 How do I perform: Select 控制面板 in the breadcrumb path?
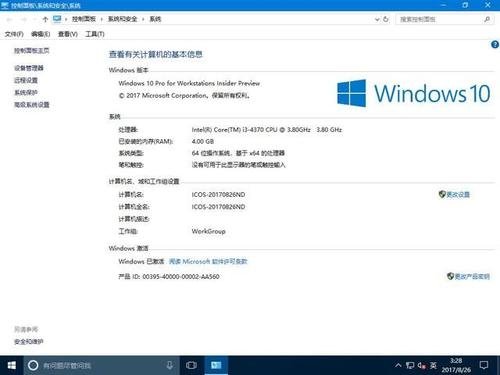84,19
